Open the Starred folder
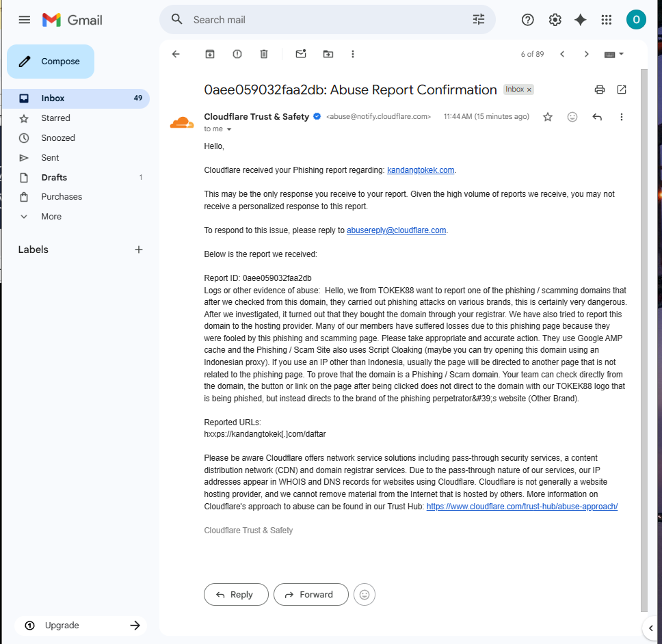This screenshot has width=662, height=644. [76, 118]
